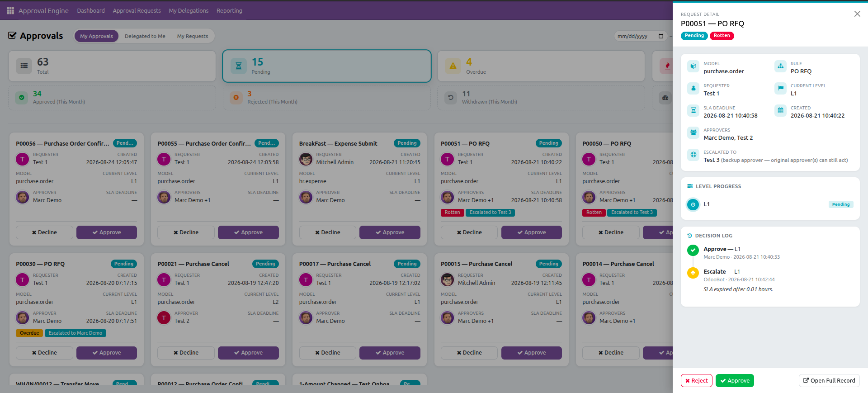Click the Approvers group icon in panel

[693, 133]
